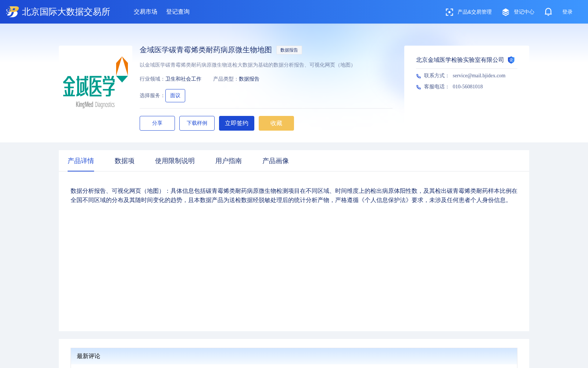Click phone icon beside 联系方式
588x368 pixels.
click(x=419, y=76)
